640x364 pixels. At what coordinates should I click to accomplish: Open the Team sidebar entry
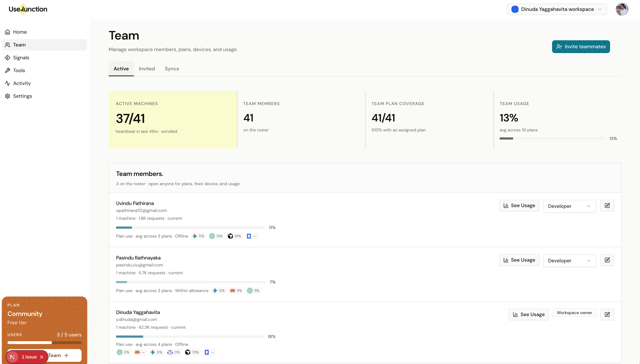tap(45, 45)
